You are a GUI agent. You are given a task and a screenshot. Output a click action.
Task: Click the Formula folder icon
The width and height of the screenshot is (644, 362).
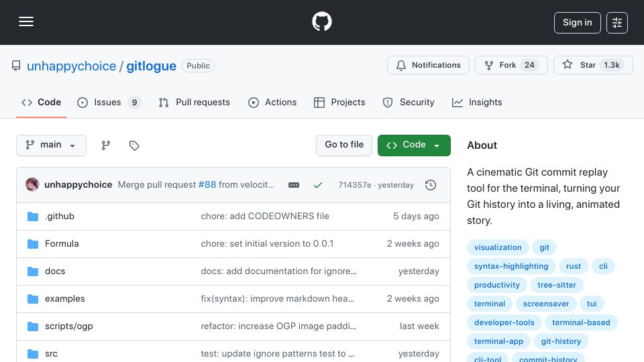(33, 244)
